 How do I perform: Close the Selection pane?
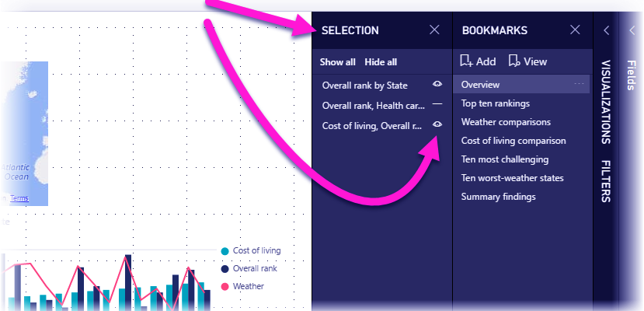click(x=435, y=30)
